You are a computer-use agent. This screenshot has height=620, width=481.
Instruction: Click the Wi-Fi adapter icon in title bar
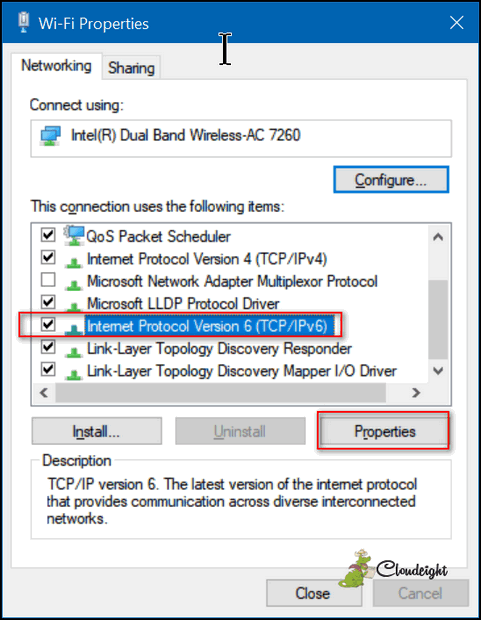(24, 22)
